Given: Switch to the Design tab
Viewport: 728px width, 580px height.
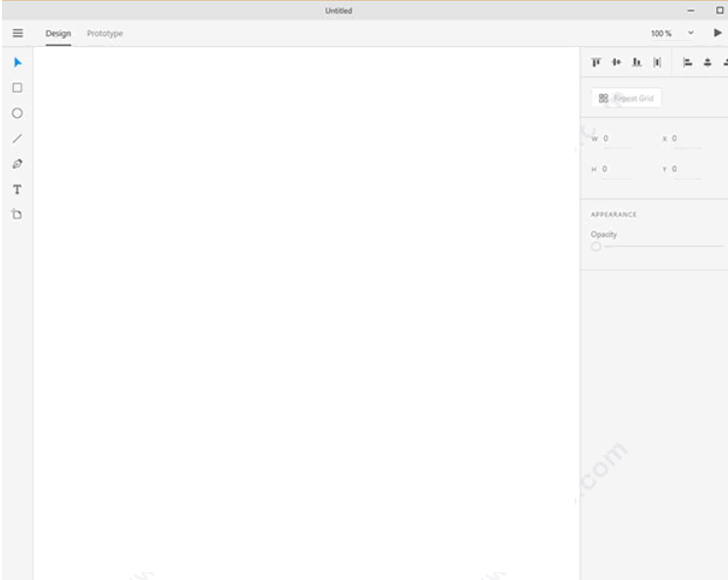Looking at the screenshot, I should (58, 33).
